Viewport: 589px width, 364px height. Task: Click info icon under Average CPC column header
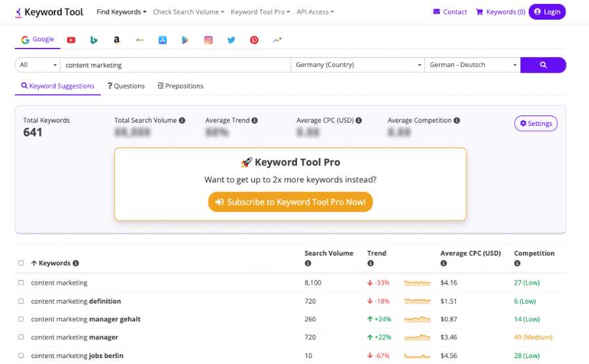[x=443, y=264]
